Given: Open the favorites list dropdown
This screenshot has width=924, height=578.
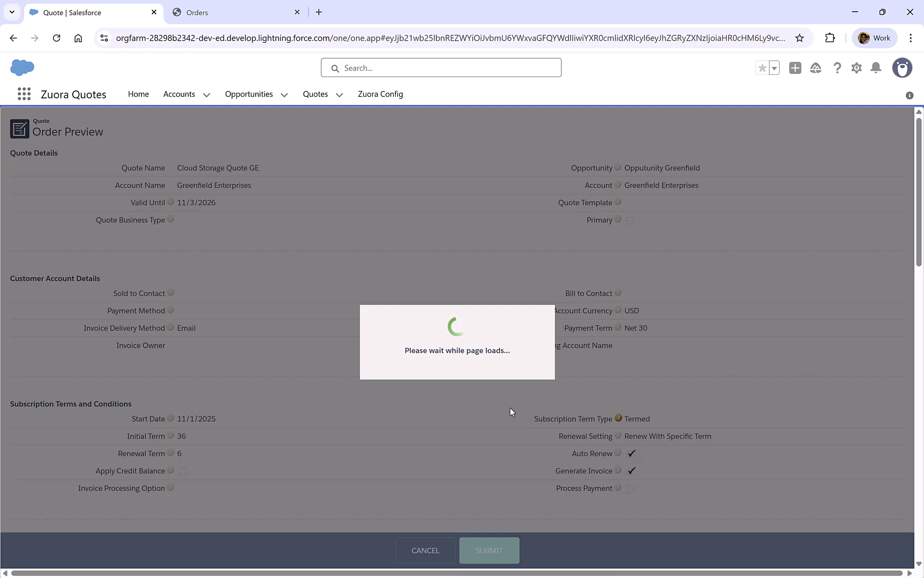Looking at the screenshot, I should click(773, 68).
